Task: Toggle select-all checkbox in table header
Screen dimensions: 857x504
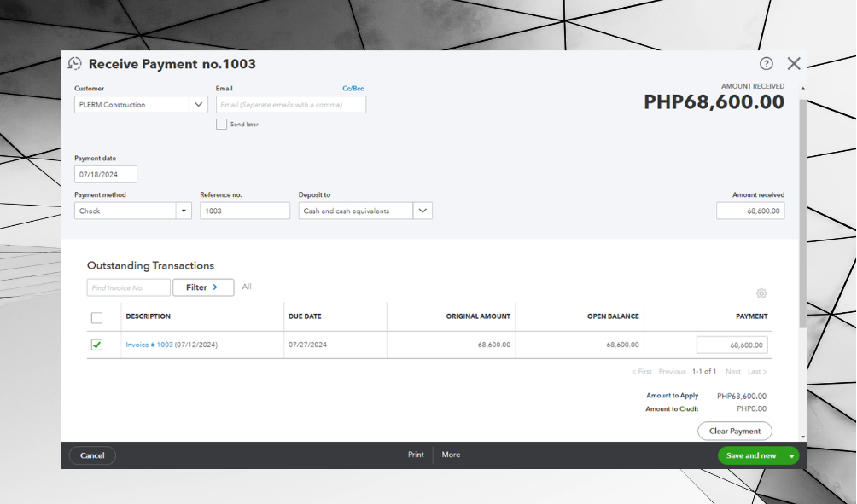Action: (x=96, y=318)
